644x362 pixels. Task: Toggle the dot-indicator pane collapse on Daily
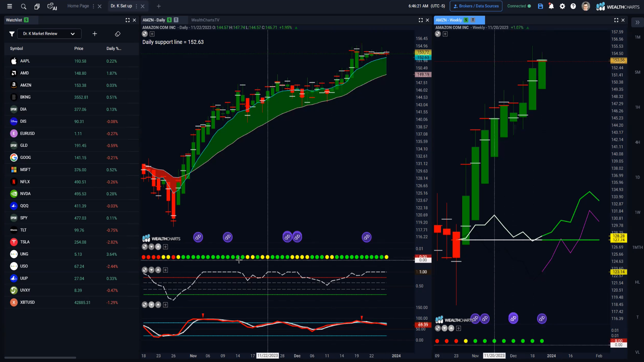tap(145, 247)
